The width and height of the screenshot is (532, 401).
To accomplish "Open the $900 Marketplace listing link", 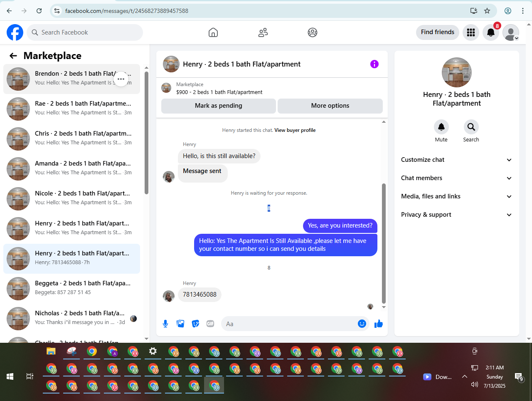I will pyautogui.click(x=219, y=92).
